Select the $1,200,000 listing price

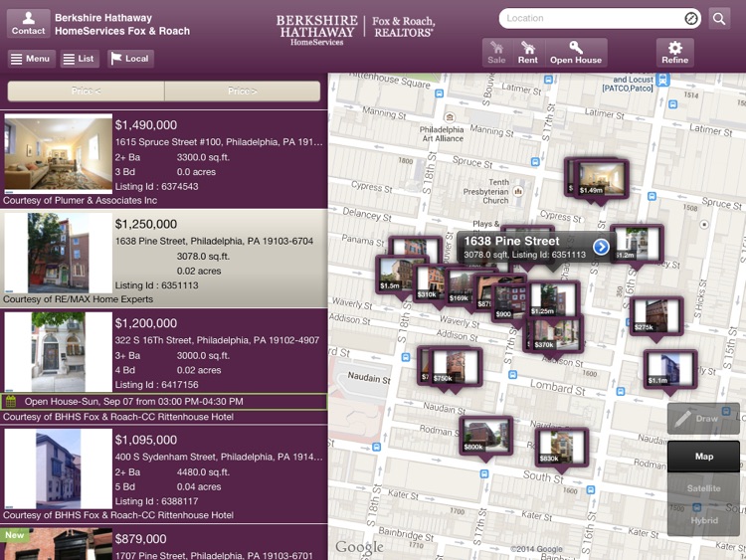tap(146, 323)
